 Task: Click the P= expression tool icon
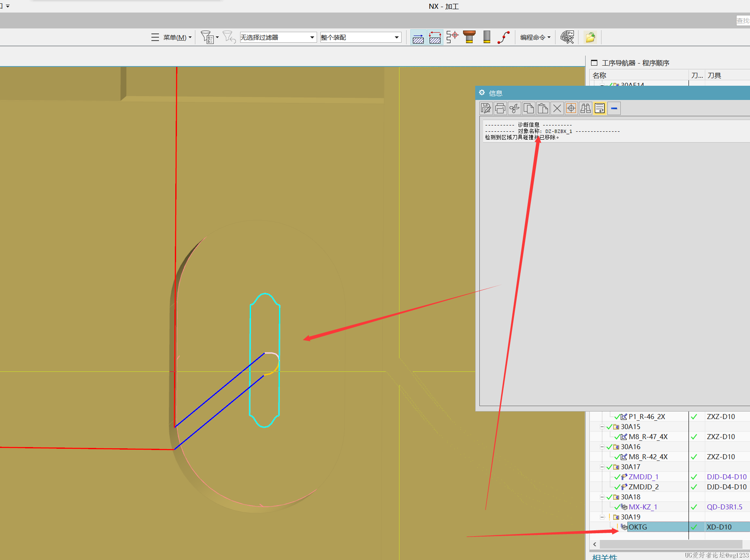(567, 37)
